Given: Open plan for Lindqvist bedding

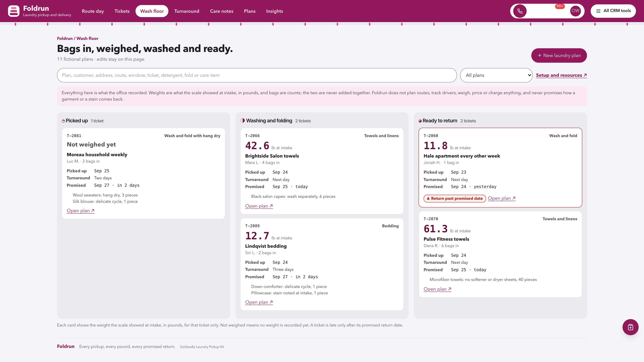Looking at the screenshot, I should [x=259, y=302].
